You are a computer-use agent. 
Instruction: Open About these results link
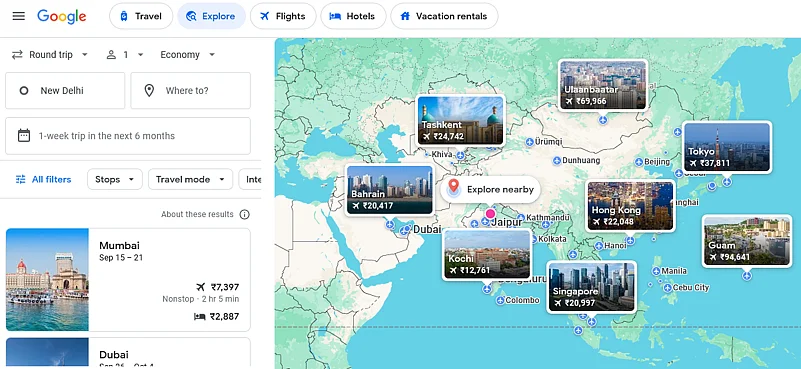(197, 214)
